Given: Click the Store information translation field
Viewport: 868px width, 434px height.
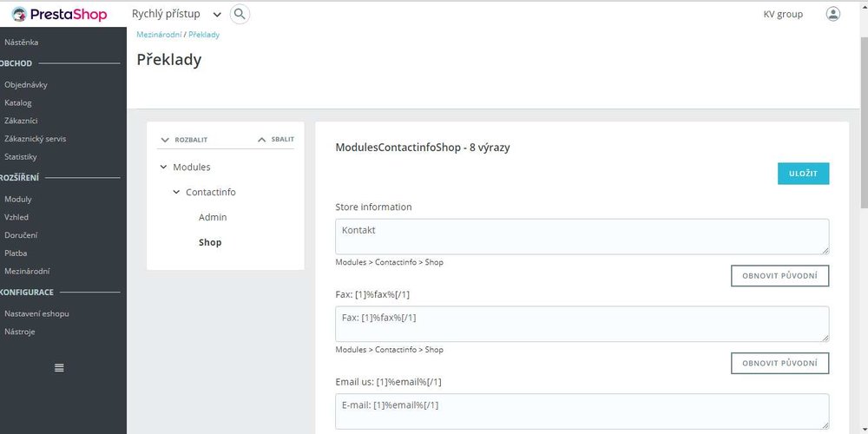Looking at the screenshot, I should 582,236.
